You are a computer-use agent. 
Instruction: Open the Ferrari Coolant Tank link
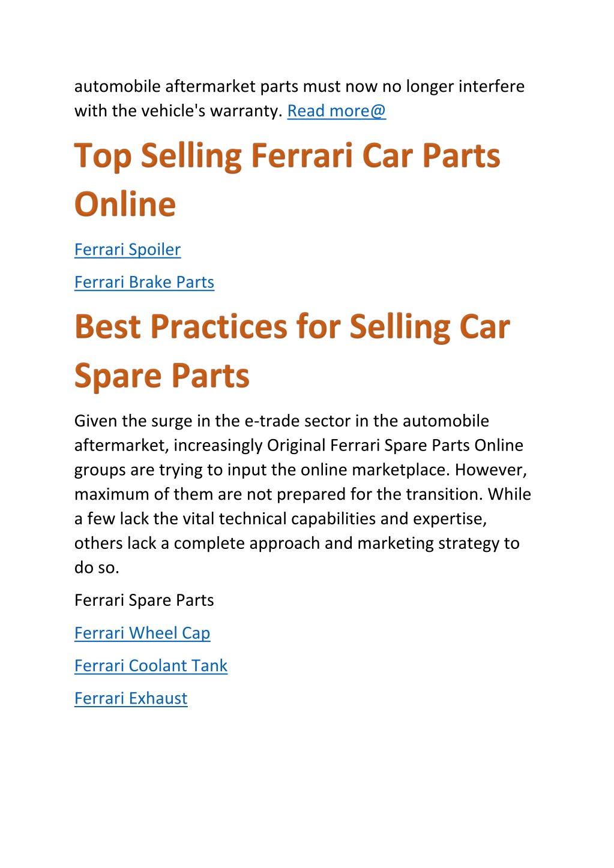tap(151, 666)
